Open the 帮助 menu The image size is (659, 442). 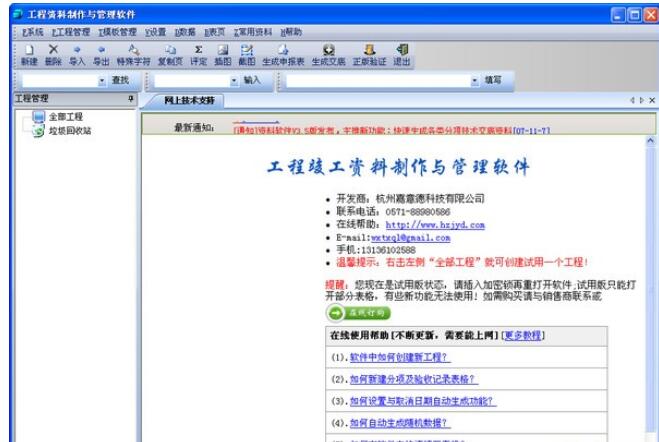[x=291, y=32]
